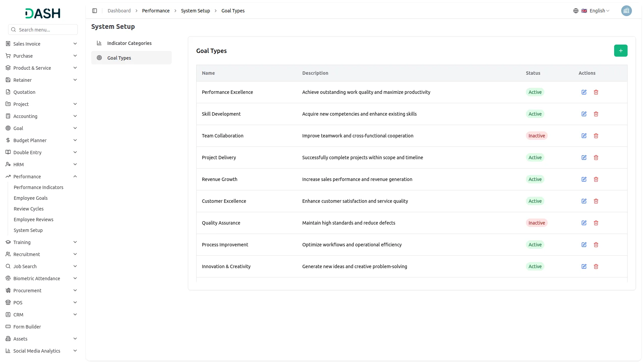644x362 pixels.
Task: Click edit icon for Team Collaboration
Action: click(x=584, y=136)
